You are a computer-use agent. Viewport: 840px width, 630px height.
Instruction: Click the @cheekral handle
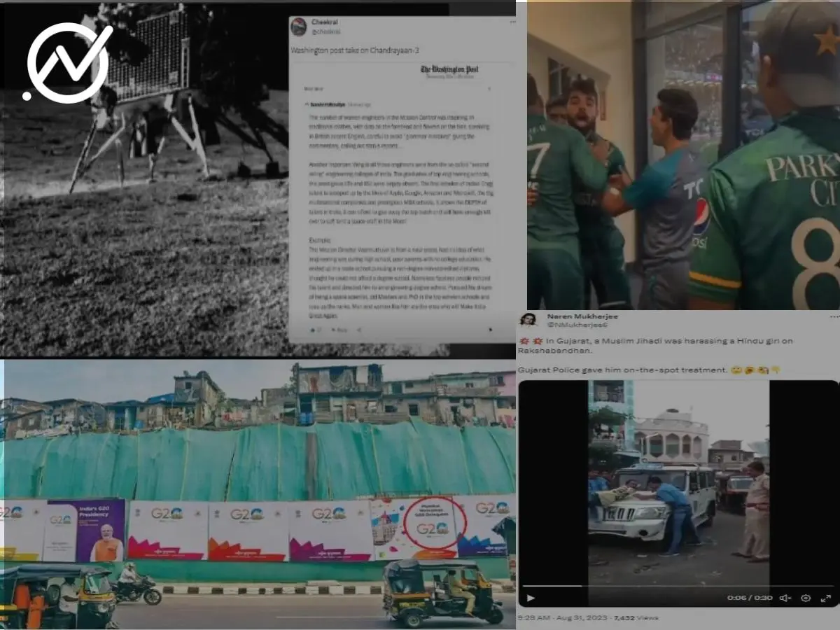click(x=326, y=31)
